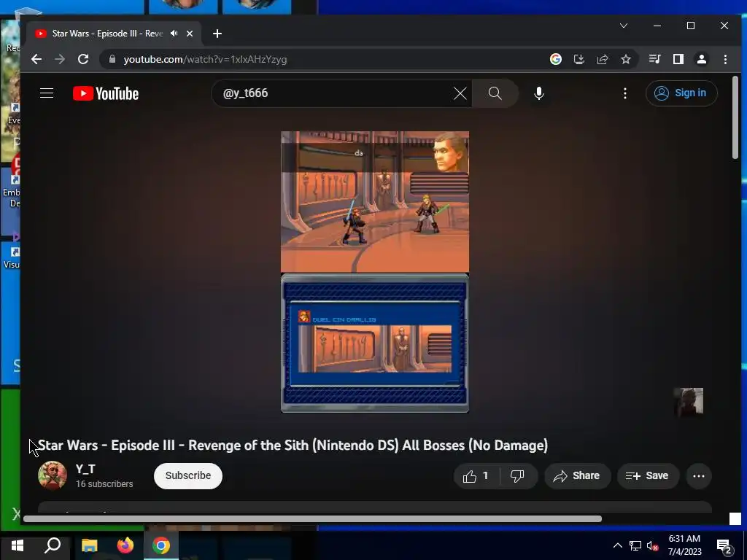Go forward in Chrome
747x560 pixels.
click(60, 59)
